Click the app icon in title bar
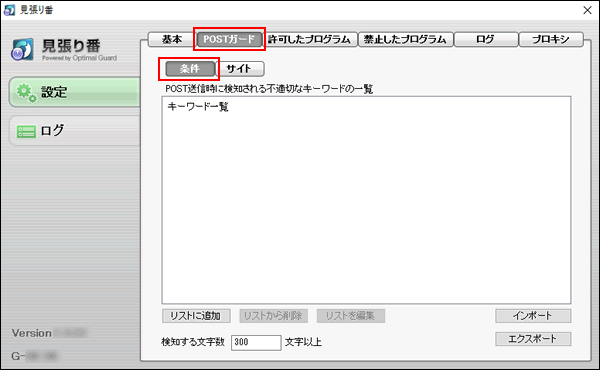Image resolution: width=600 pixels, height=370 pixels. (9, 10)
